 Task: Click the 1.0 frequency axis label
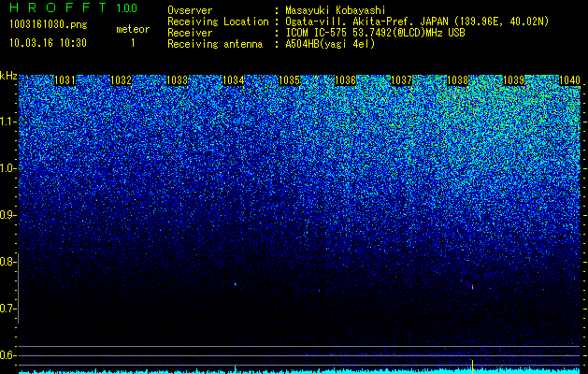7,168
